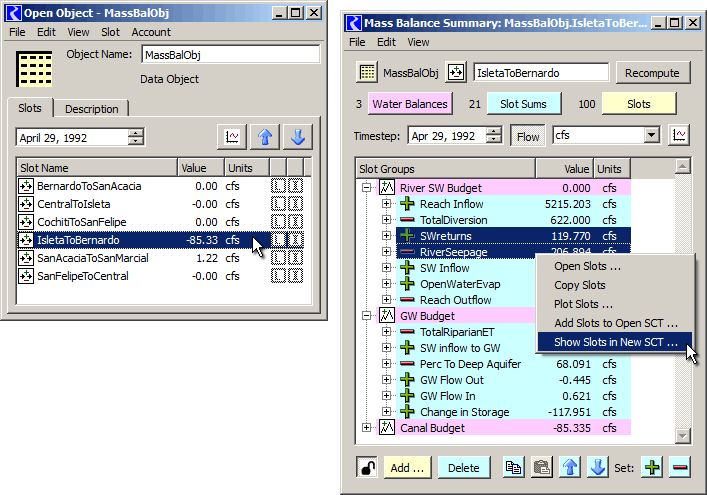Toggle the unlock padlock button
The height and width of the screenshot is (495, 707).
(x=367, y=468)
